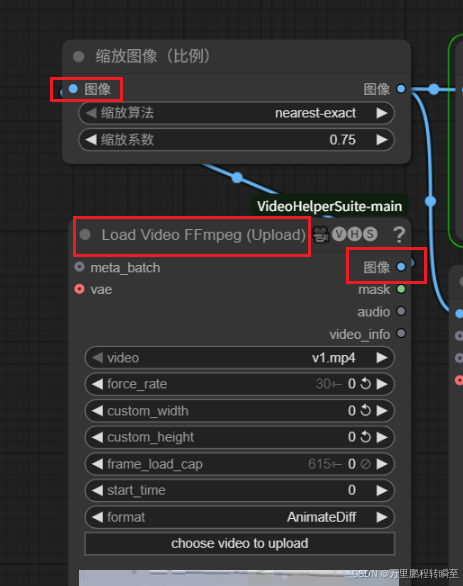Viewport: 463px width, 586px height.
Task: Decrease force_rate value
Action: click(x=97, y=384)
